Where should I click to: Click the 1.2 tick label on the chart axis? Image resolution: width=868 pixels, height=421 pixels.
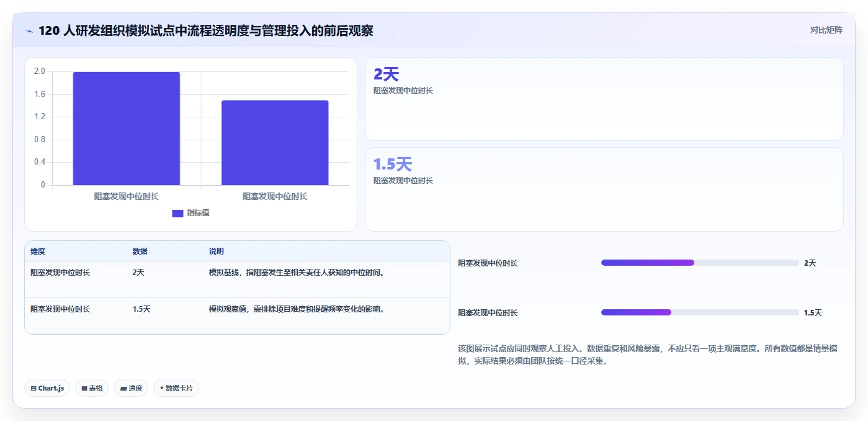tap(40, 117)
